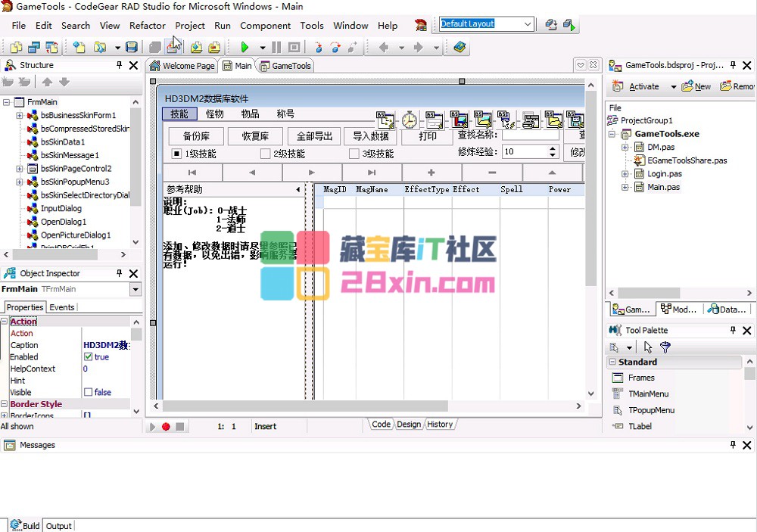The width and height of the screenshot is (757, 532).
Task: Click the 恢复库 button
Action: [x=255, y=136]
